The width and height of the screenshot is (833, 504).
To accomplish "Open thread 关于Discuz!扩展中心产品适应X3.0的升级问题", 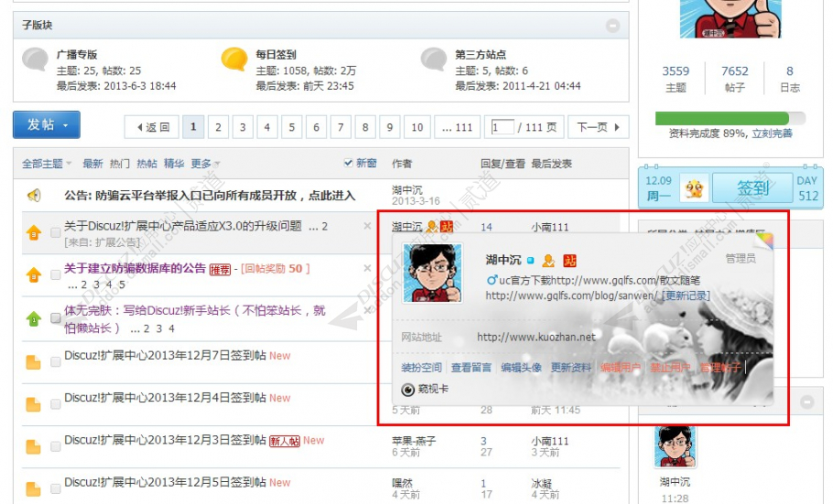I will pos(183,226).
